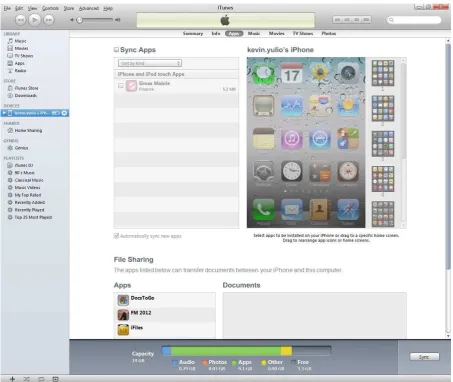Switch to the Photos tab
The height and width of the screenshot is (382, 453).
point(329,33)
